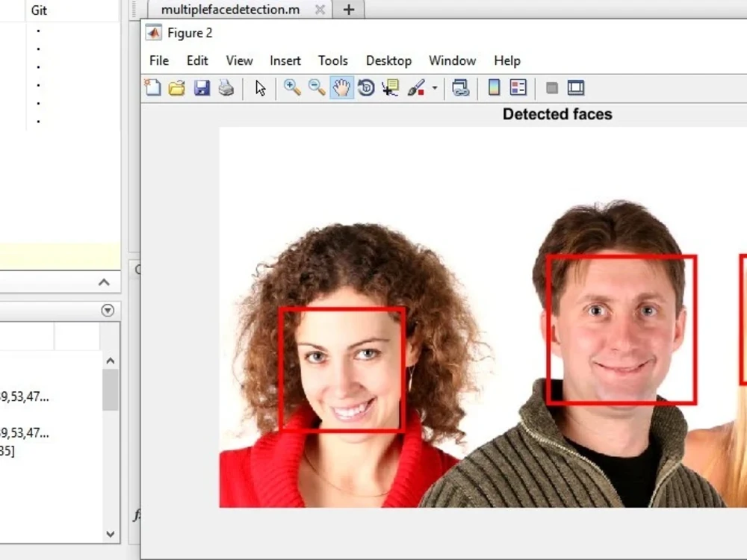Open the Insert menu in Figure 2

click(285, 61)
